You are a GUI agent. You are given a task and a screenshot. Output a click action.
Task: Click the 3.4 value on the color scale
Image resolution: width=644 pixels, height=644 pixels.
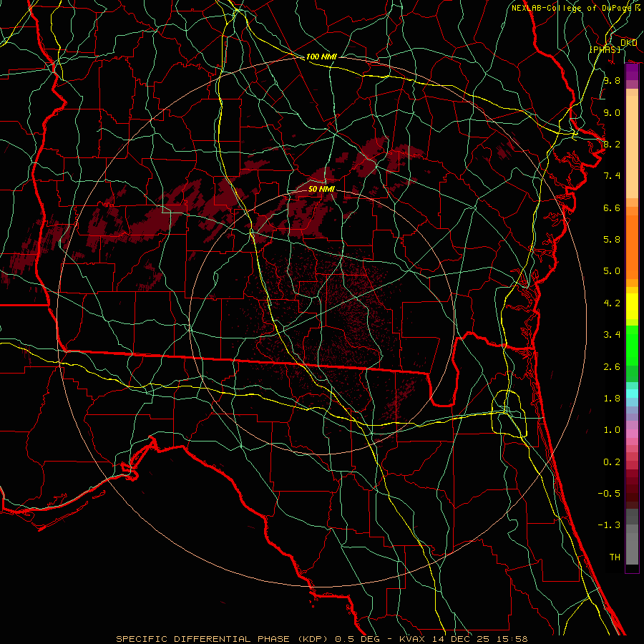[612, 335]
